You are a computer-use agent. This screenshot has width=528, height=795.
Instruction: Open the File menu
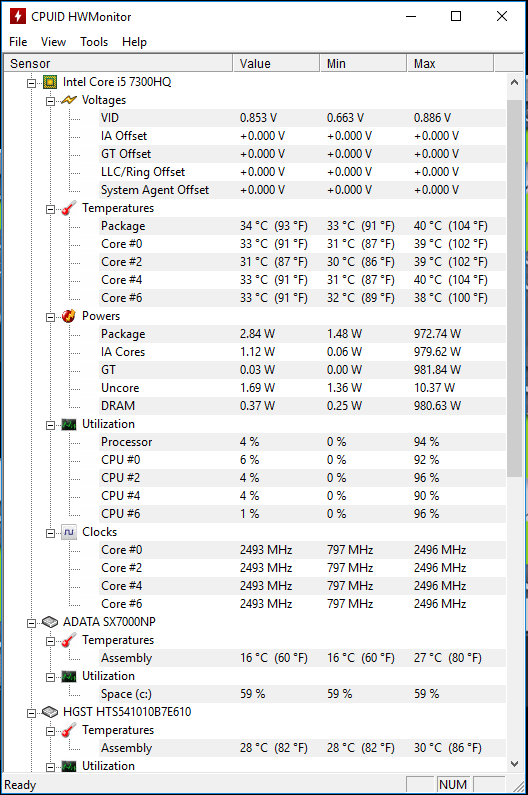pyautogui.click(x=18, y=42)
